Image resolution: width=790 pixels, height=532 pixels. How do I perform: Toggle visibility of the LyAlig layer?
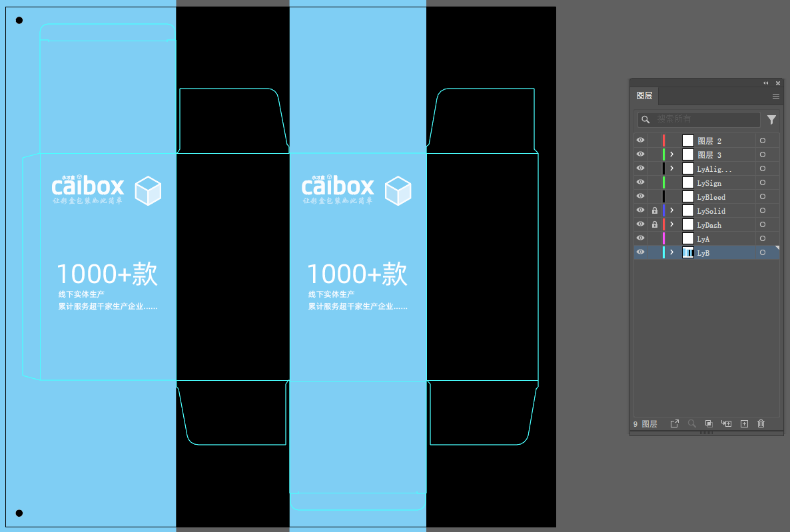(x=640, y=168)
